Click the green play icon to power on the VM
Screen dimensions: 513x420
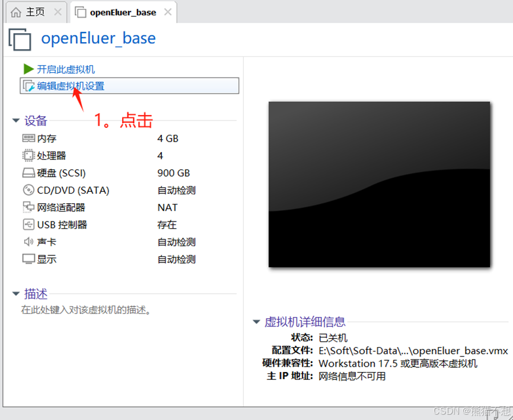[x=28, y=69]
